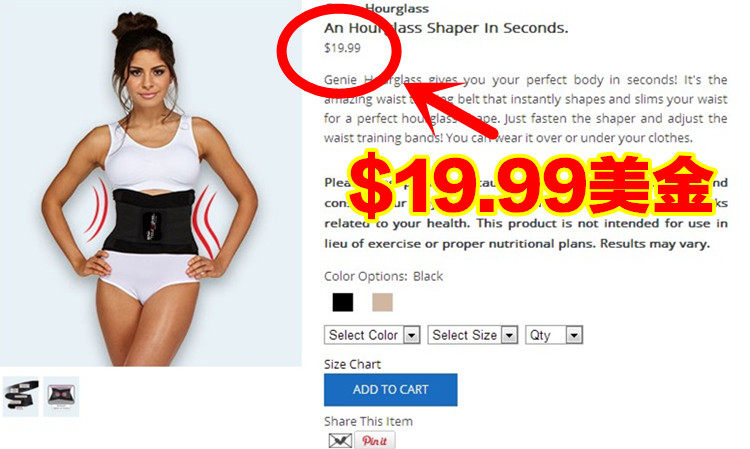
Task: Open the Size Chart link
Action: (x=352, y=364)
